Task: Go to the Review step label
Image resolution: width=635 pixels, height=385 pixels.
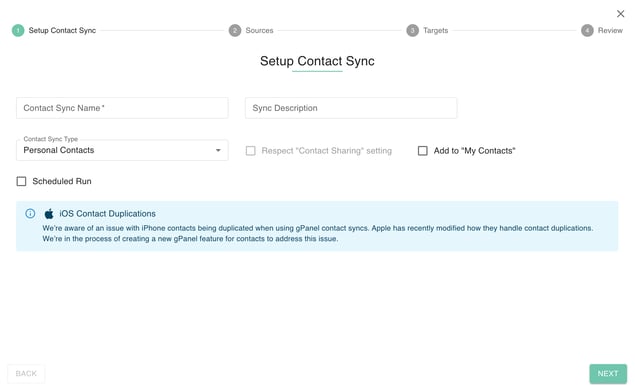Action: [610, 30]
